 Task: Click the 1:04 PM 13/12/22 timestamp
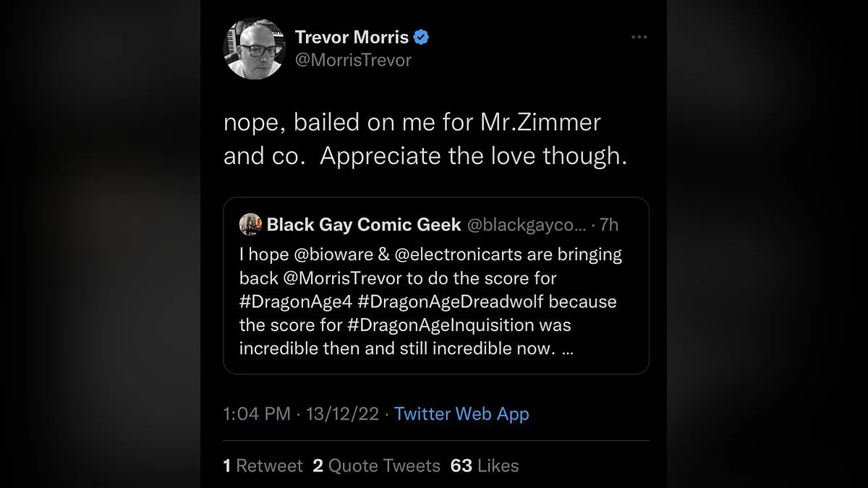click(301, 414)
